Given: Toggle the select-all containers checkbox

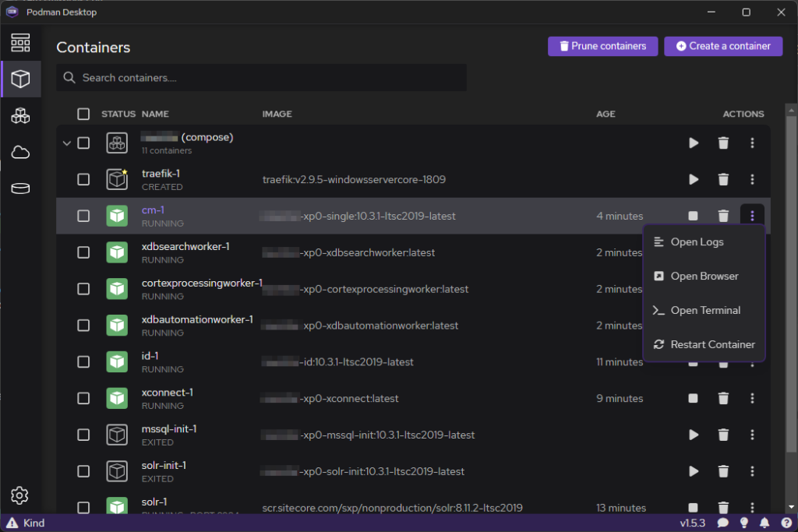Looking at the screenshot, I should click(x=83, y=114).
